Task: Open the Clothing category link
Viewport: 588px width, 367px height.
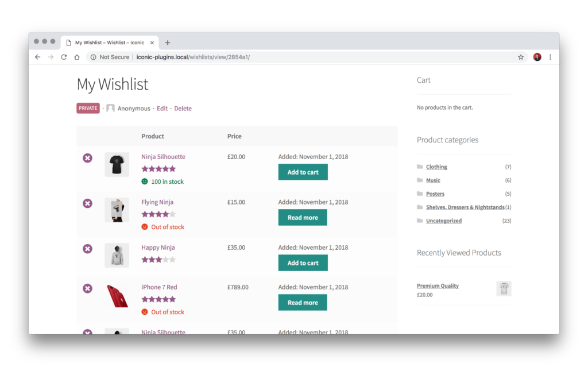Action: click(436, 167)
